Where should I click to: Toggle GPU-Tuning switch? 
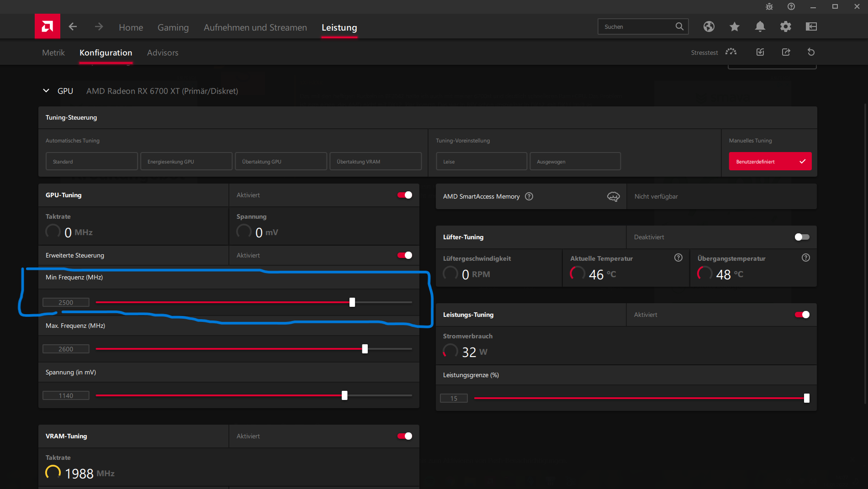405,195
